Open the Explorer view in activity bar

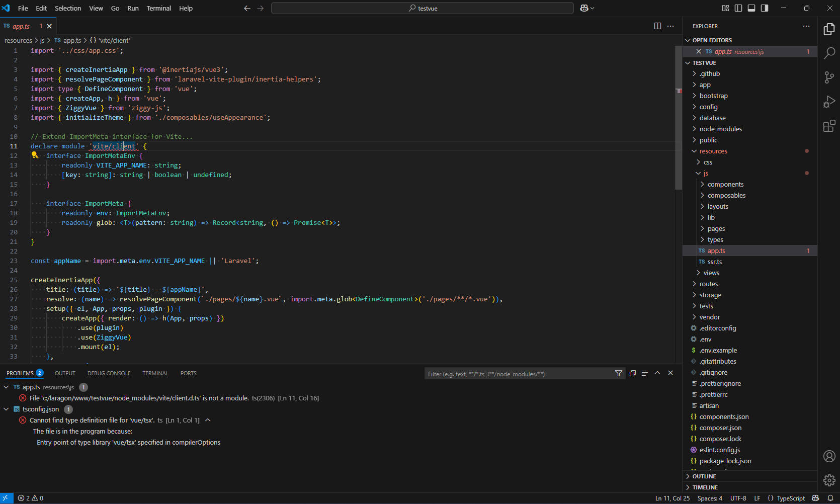pos(829,29)
